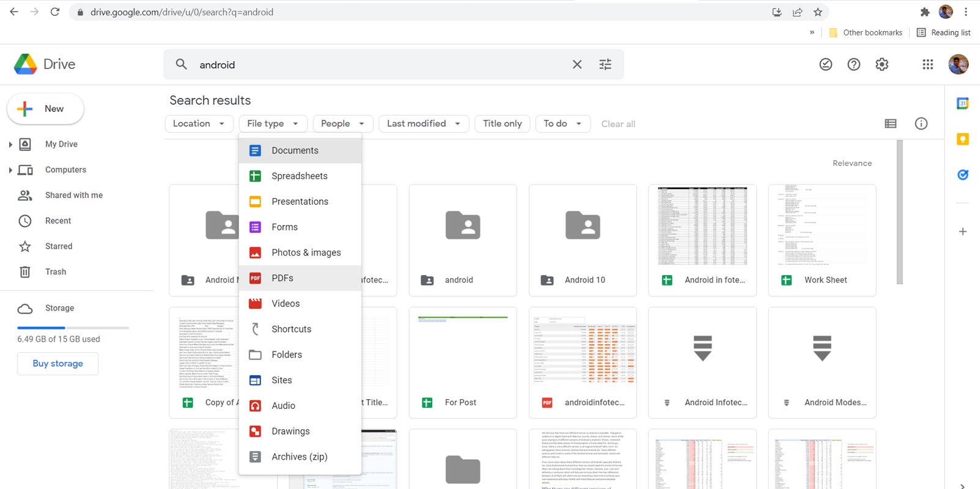Image resolution: width=980 pixels, height=489 pixels.
Task: Open Shared with me
Action: point(74,196)
